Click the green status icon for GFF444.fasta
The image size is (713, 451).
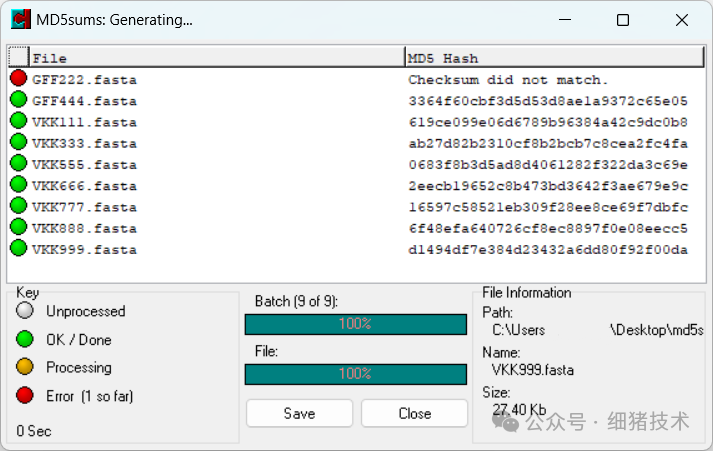point(19,99)
